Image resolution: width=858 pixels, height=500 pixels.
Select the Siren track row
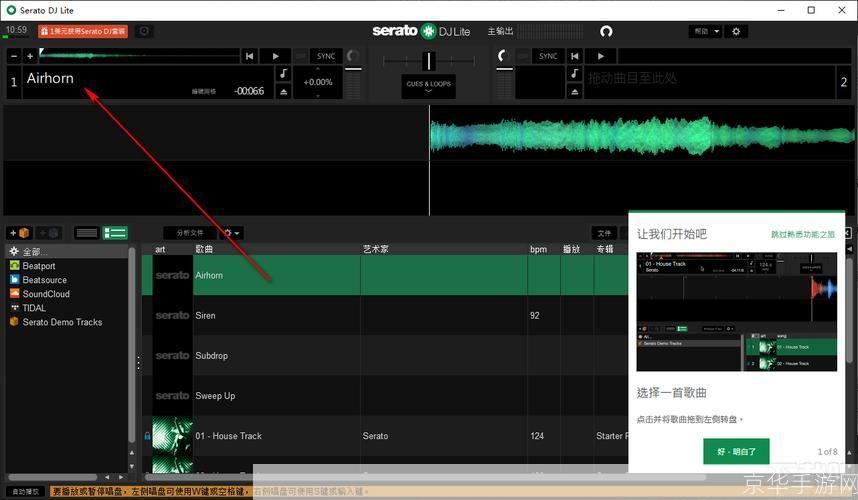point(385,316)
